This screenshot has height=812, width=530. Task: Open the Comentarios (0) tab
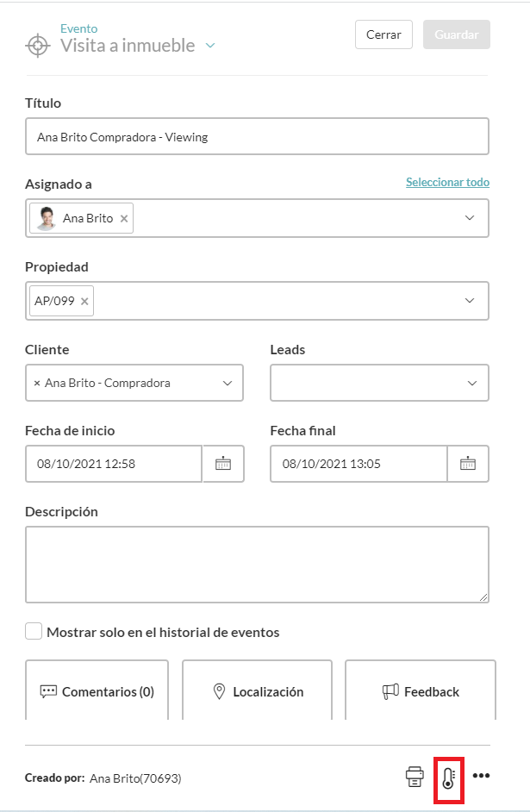[97, 691]
